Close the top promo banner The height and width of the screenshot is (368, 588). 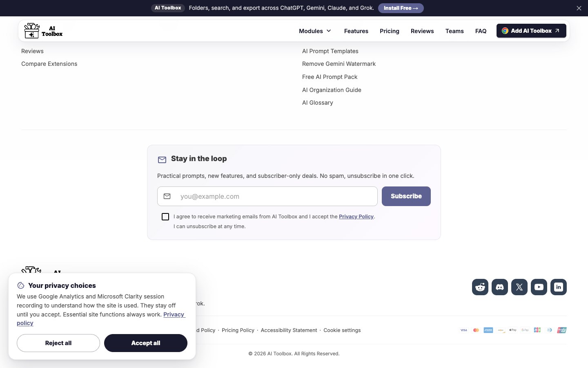pos(579,8)
